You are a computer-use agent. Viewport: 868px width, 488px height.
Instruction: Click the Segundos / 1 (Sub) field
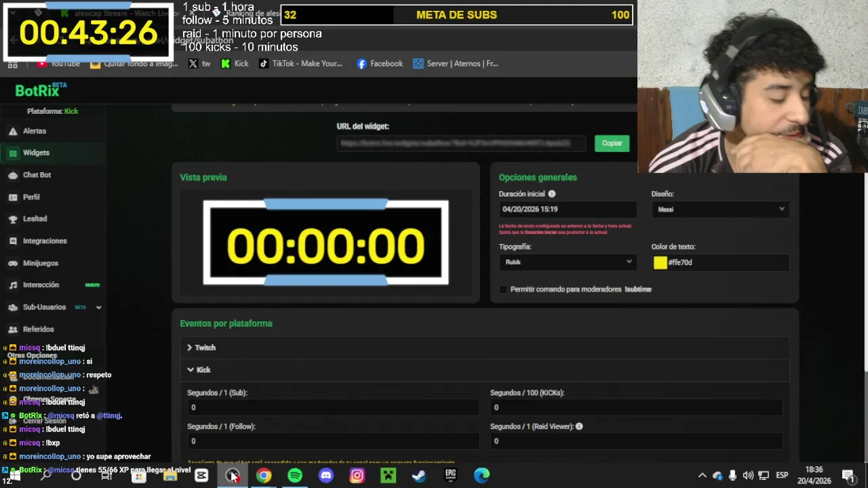click(333, 407)
